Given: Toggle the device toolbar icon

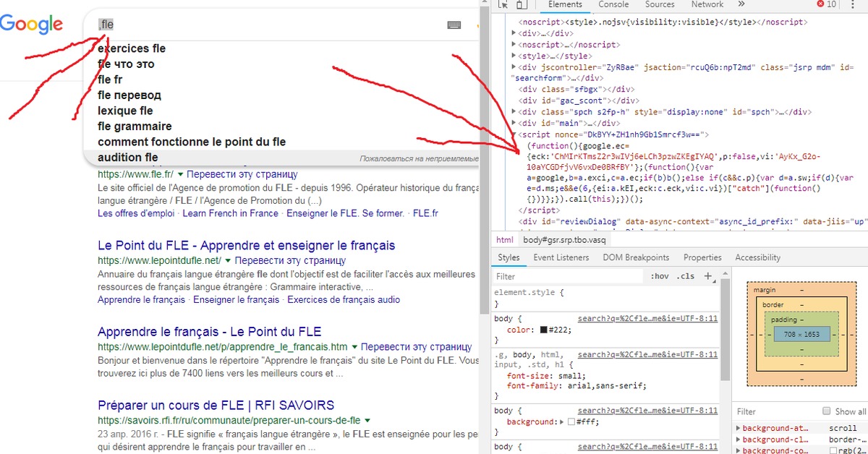Looking at the screenshot, I should coord(519,4).
